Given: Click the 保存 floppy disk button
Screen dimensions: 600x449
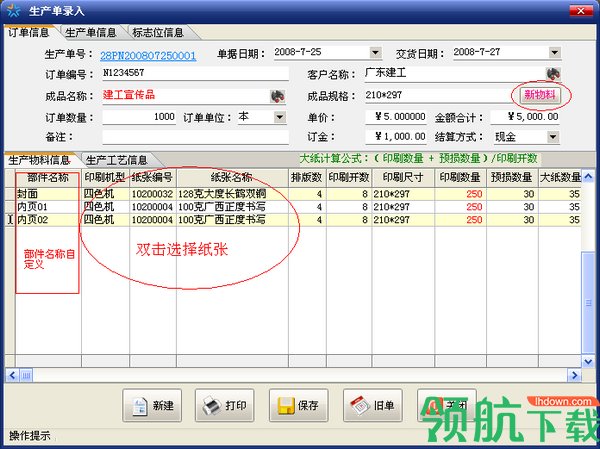Looking at the screenshot, I should click(x=298, y=405).
